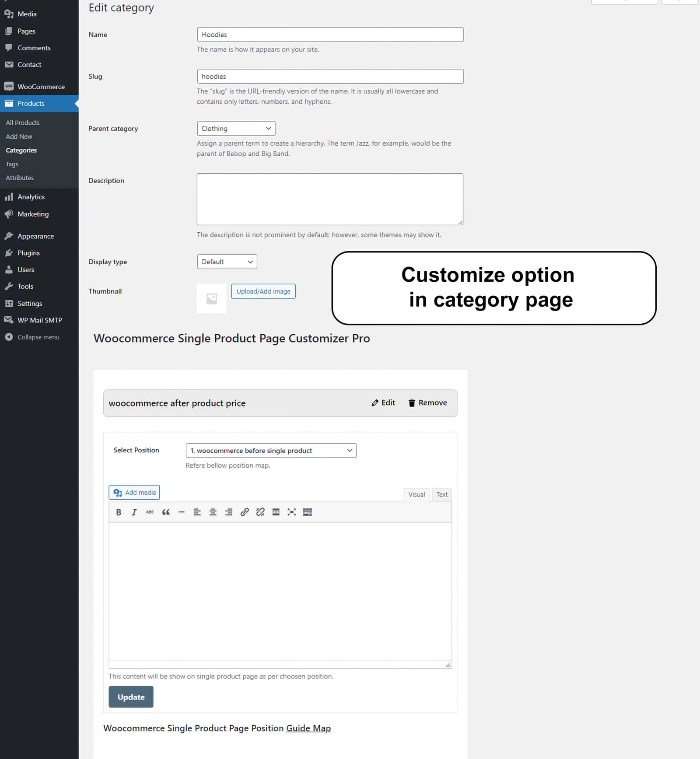Screen dimensions: 700x759
Task: Click the Add media button
Action: pos(134,492)
